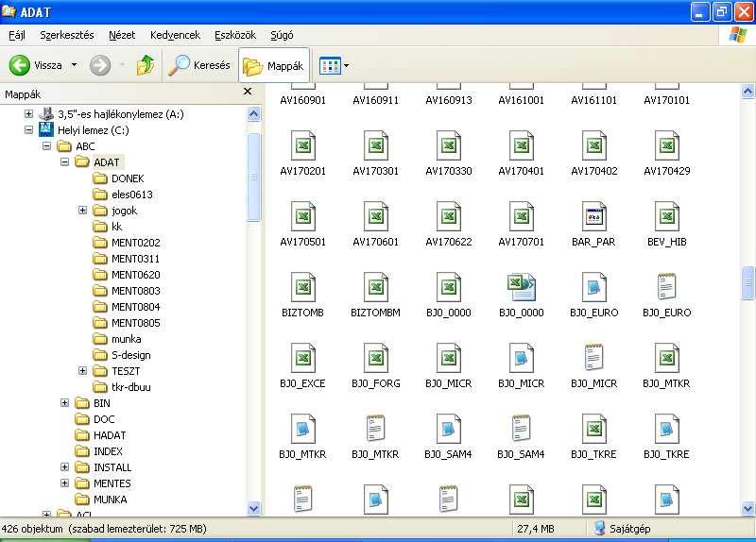Image resolution: width=756 pixels, height=542 pixels.
Task: Select the eles0613 folder in tree
Action: point(123,195)
